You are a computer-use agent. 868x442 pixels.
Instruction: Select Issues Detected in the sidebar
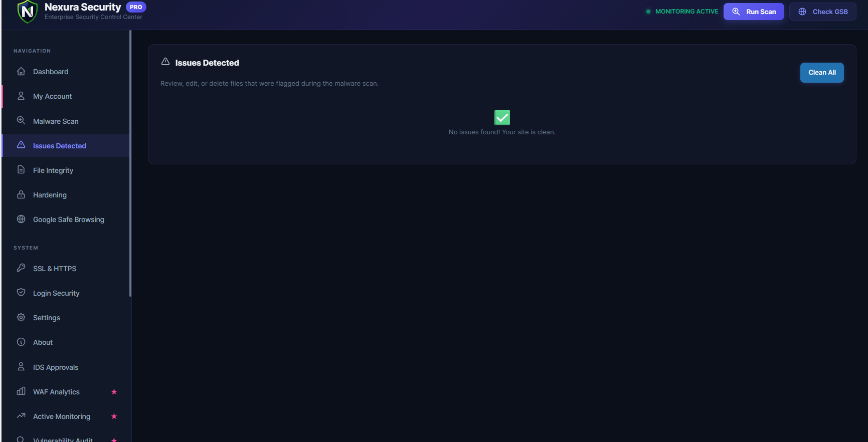[x=66, y=146]
